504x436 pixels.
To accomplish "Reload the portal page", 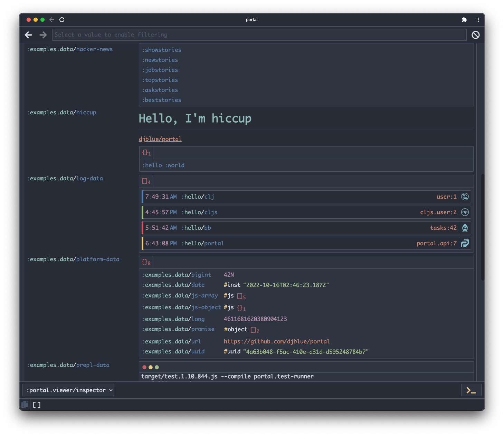I will click(x=62, y=20).
